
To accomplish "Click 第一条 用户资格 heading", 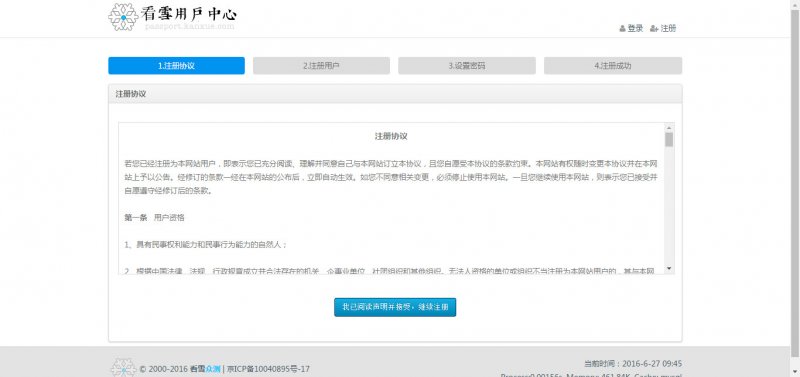I will [154, 217].
